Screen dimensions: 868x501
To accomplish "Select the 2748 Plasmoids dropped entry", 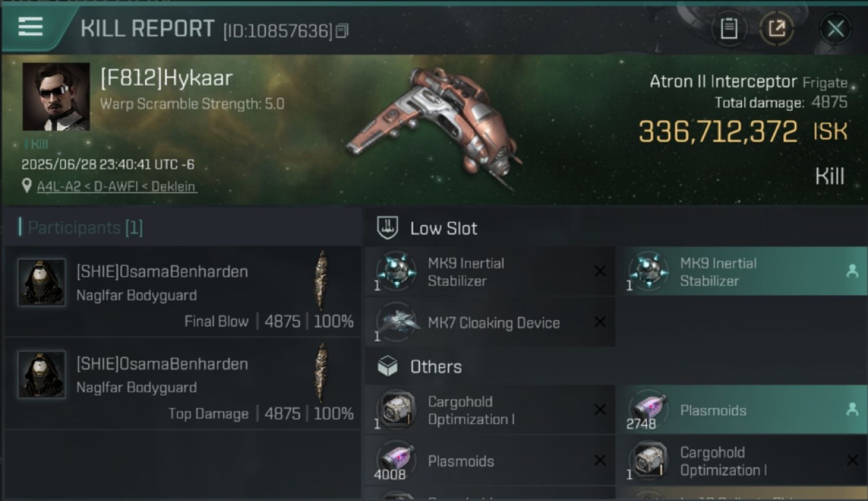I will click(x=742, y=410).
